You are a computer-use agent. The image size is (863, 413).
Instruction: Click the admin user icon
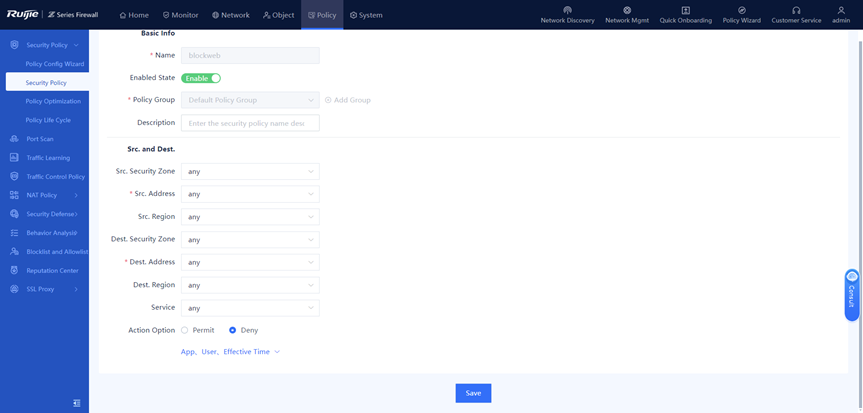click(x=841, y=10)
